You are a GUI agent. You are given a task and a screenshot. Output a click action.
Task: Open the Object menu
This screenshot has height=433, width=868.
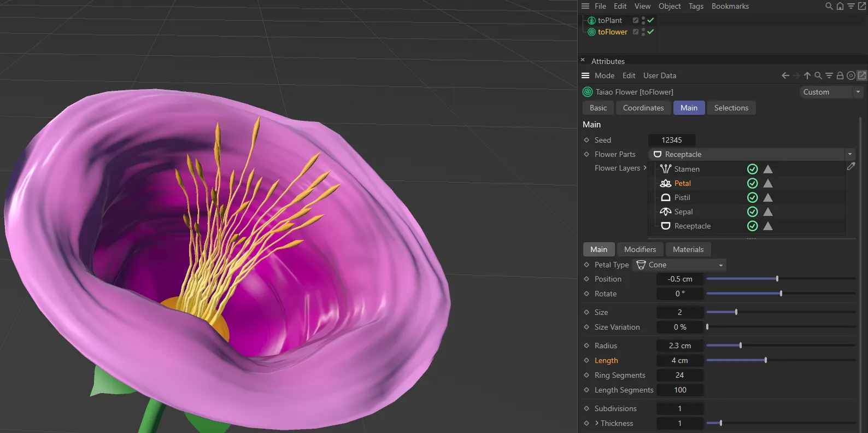click(670, 6)
